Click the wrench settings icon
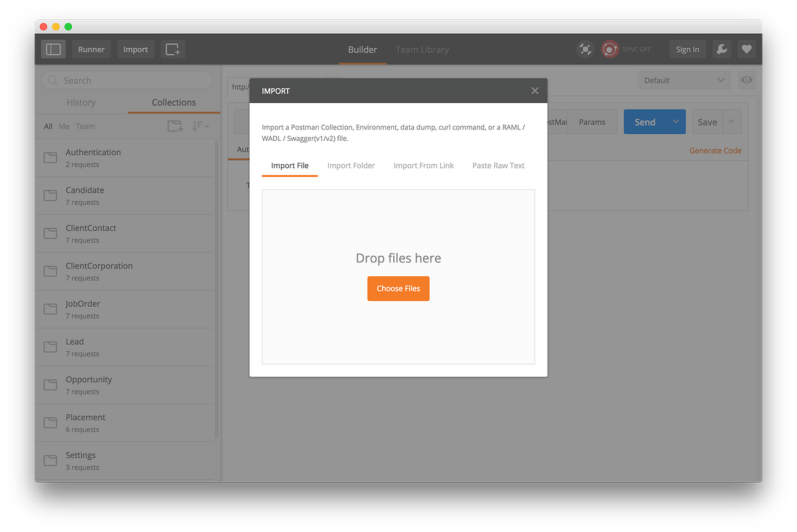The image size is (797, 532). [x=721, y=49]
